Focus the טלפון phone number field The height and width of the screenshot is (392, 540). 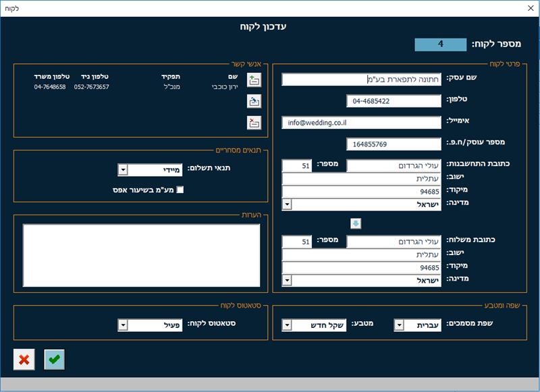click(x=394, y=101)
